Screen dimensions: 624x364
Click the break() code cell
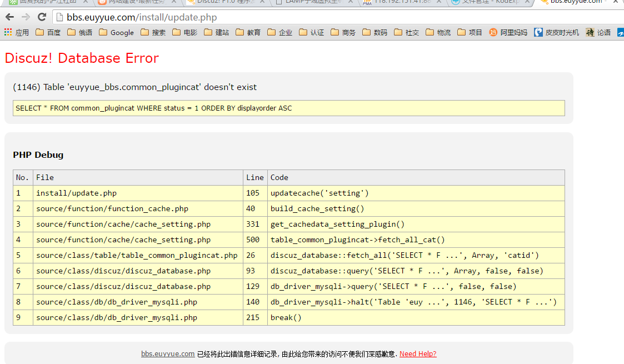(x=416, y=317)
